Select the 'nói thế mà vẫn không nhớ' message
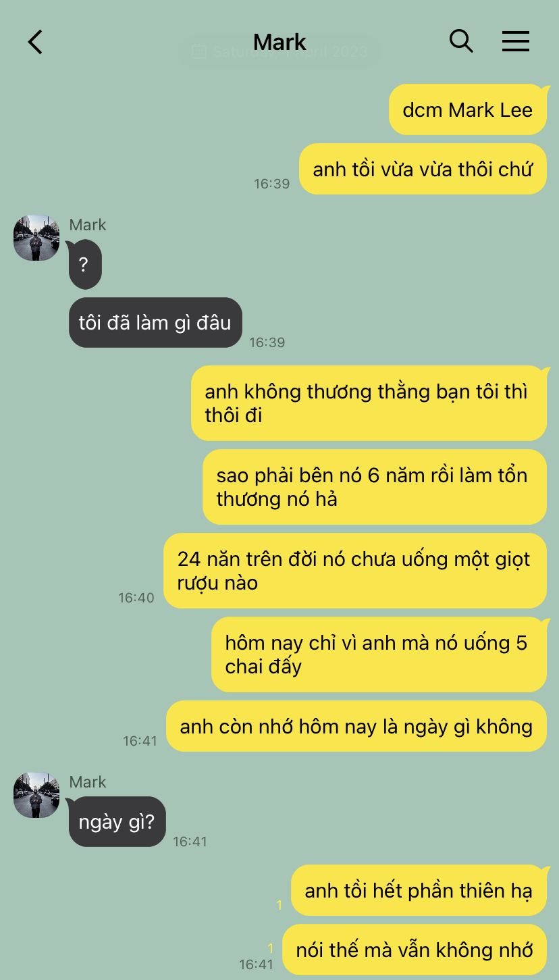The width and height of the screenshot is (559, 980). [415, 950]
